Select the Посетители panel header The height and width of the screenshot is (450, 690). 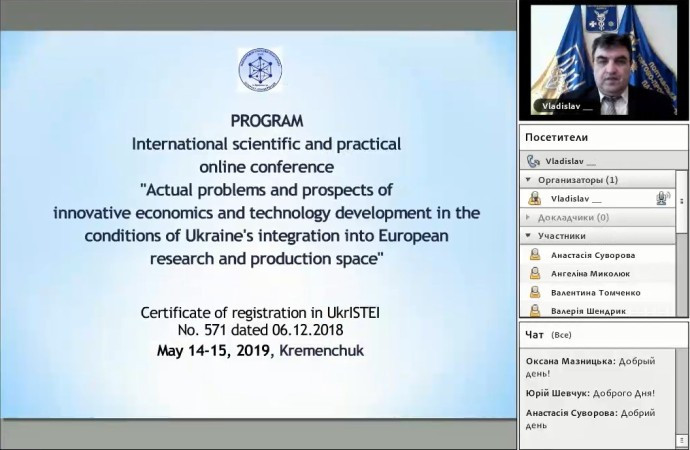pyautogui.click(x=555, y=138)
